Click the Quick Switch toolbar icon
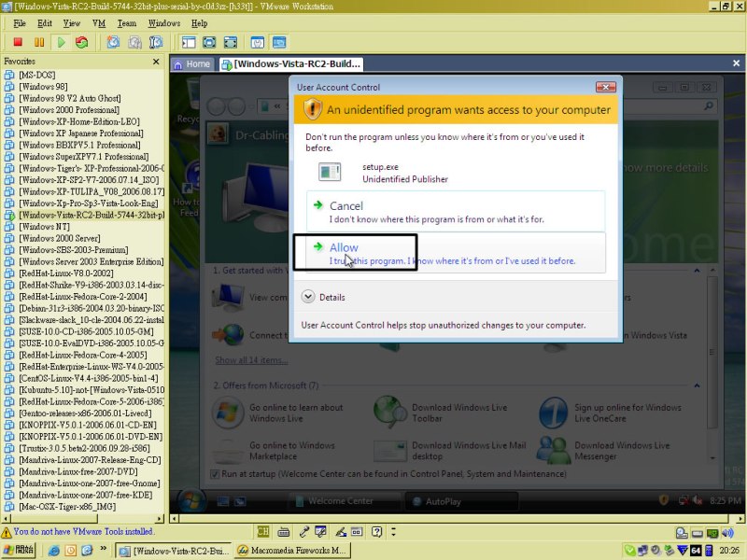The height and width of the screenshot is (560, 747). click(209, 42)
